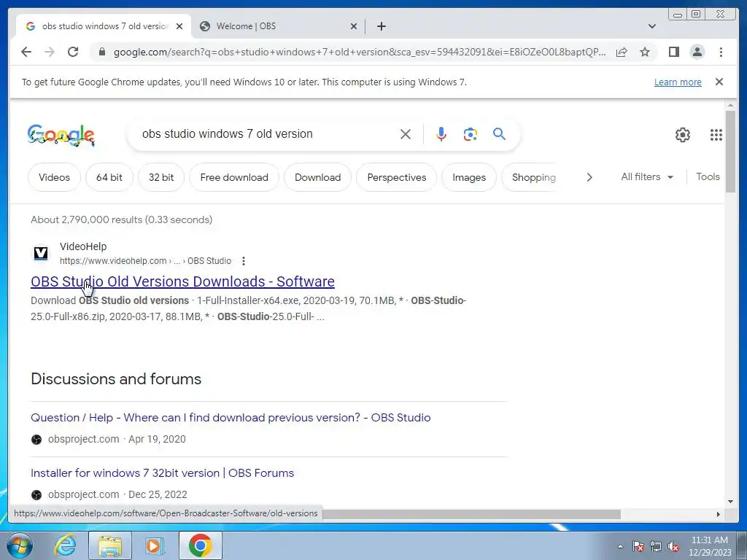The height and width of the screenshot is (560, 747).
Task: Close the obs studio windows 7 search tab
Action: click(179, 26)
